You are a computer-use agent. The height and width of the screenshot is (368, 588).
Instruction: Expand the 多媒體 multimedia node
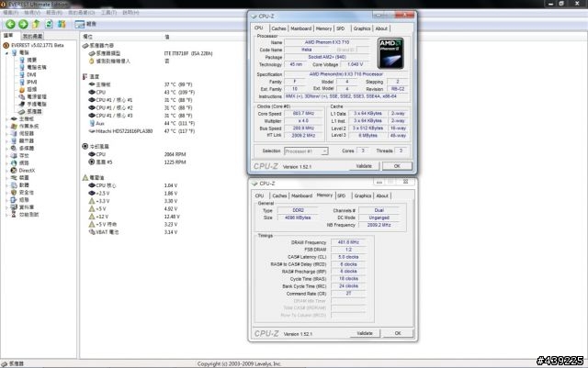6,149
